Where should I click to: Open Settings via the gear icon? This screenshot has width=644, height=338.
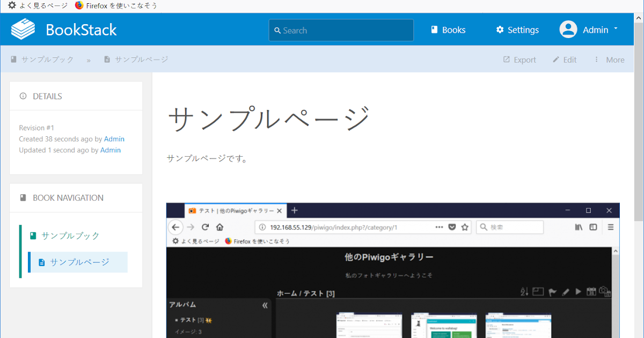[500, 30]
